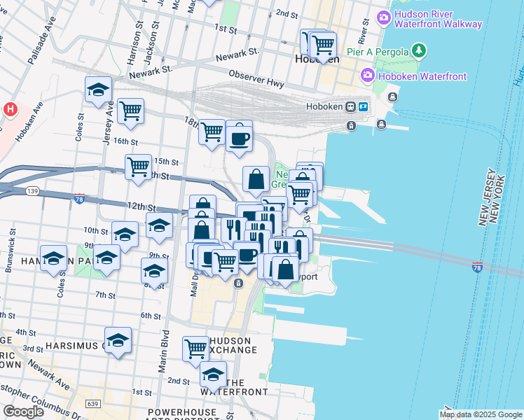Image resolution: width=524 pixels, height=420 pixels.
Task: Click the 16th St street label
Action: [x=125, y=141]
